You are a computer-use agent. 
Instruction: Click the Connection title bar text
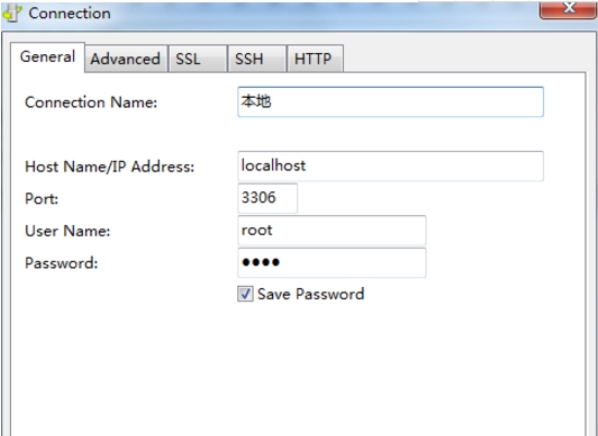click(70, 13)
